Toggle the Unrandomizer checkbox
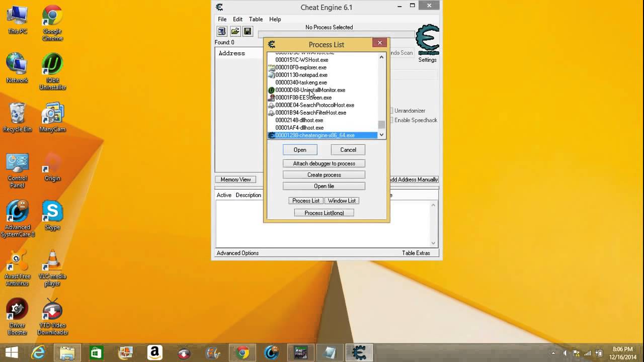The image size is (644, 362). (x=391, y=111)
